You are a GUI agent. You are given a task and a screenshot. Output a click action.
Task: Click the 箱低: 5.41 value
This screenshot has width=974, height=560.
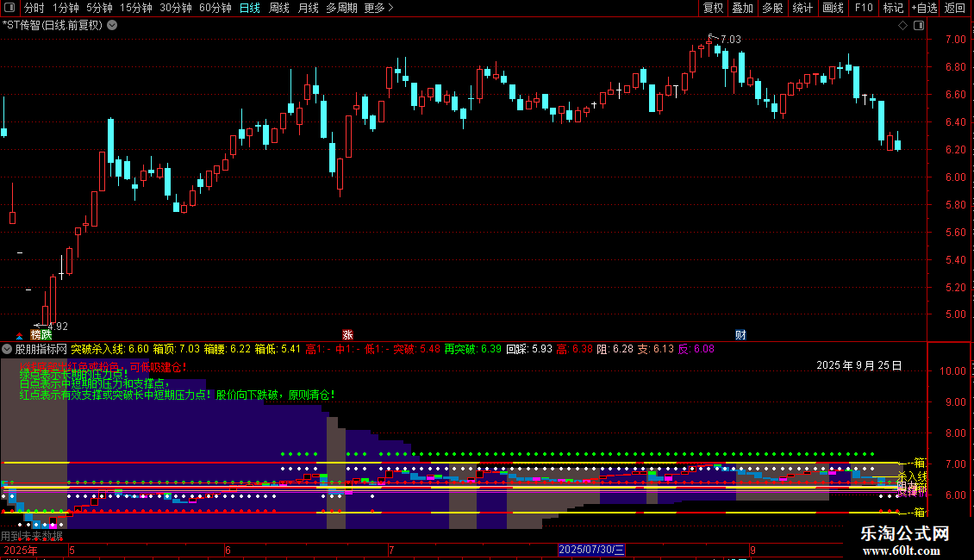[x=278, y=349]
